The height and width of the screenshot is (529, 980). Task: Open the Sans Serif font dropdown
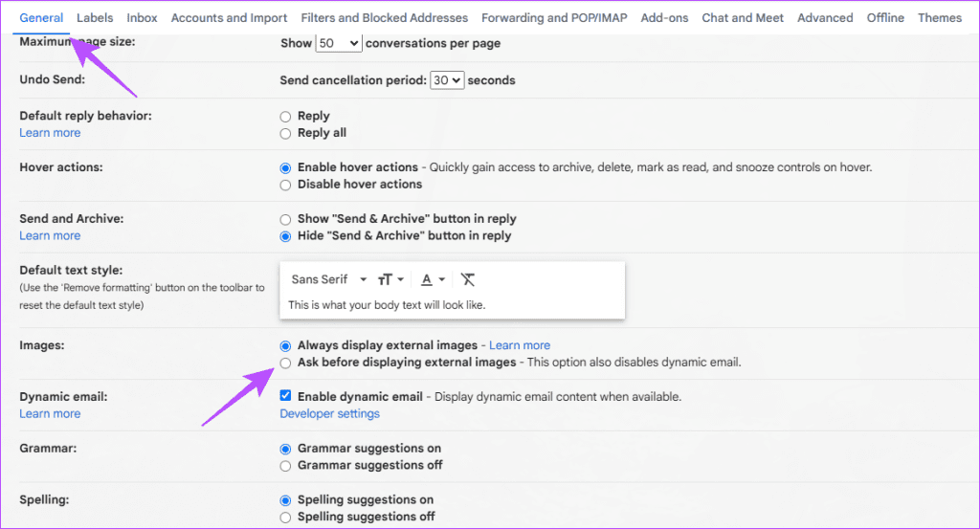pos(329,279)
